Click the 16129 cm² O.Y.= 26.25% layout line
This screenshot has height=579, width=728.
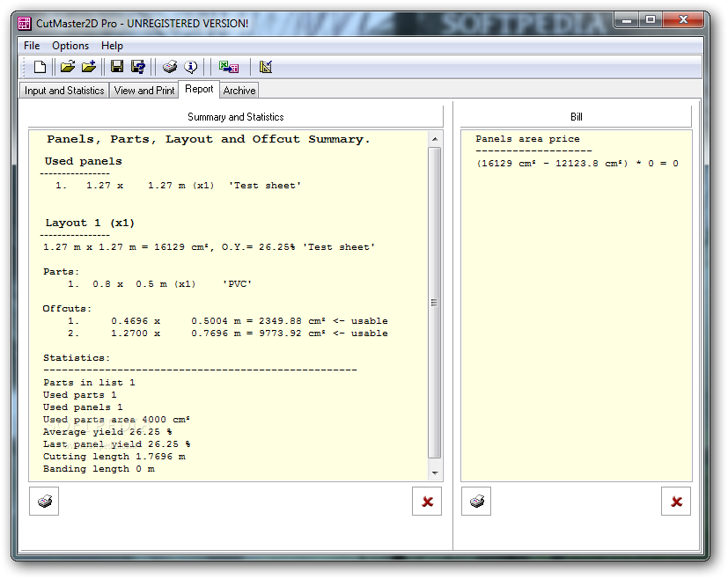click(x=209, y=247)
